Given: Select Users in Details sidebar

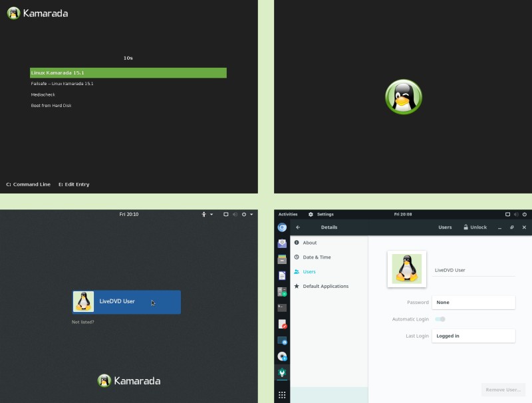Looking at the screenshot, I should [x=329, y=272].
